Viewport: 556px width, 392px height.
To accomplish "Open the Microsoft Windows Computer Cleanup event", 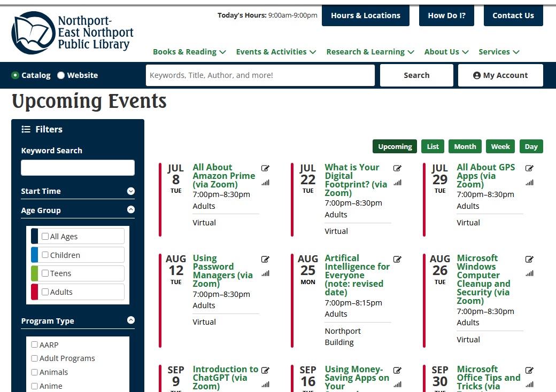I will [x=483, y=279].
